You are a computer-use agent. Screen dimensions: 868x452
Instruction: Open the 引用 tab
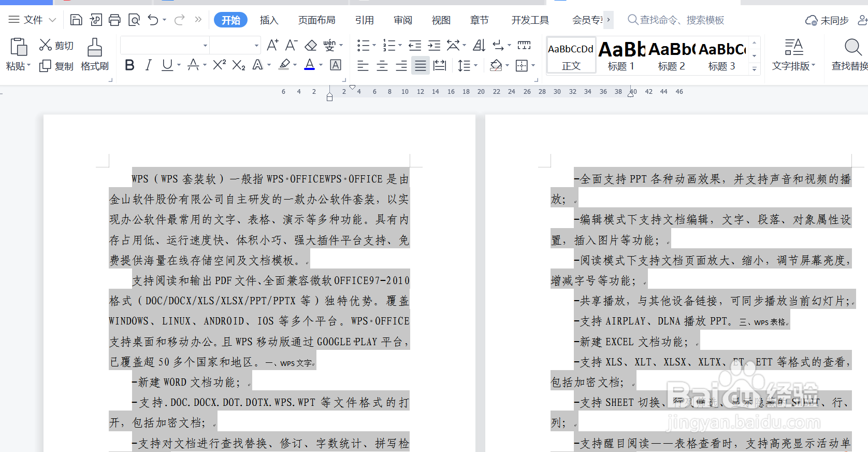[365, 20]
